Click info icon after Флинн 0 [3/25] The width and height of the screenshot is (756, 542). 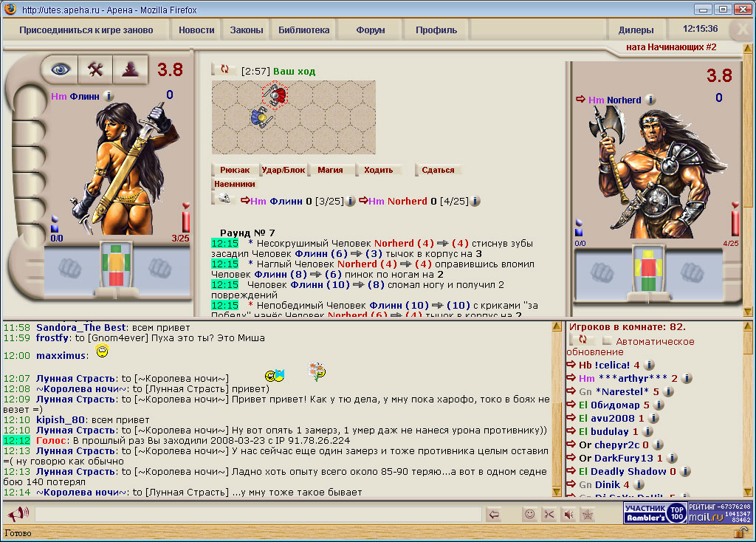(x=351, y=201)
